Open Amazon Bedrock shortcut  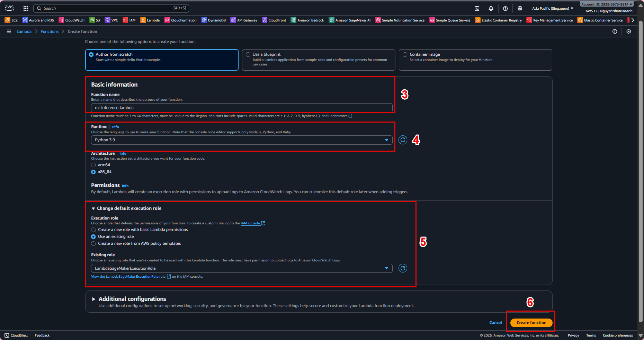pos(307,20)
